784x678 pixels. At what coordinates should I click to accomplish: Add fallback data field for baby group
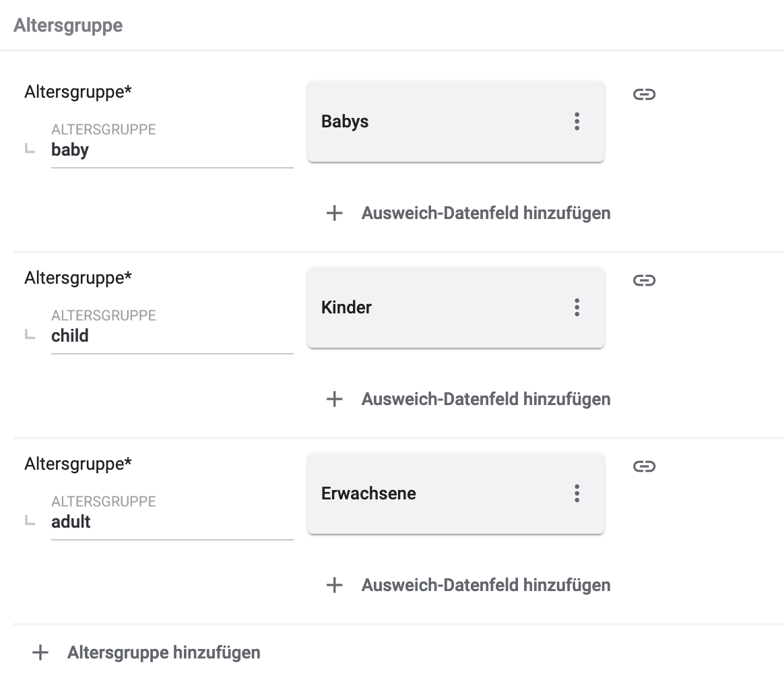[486, 214]
